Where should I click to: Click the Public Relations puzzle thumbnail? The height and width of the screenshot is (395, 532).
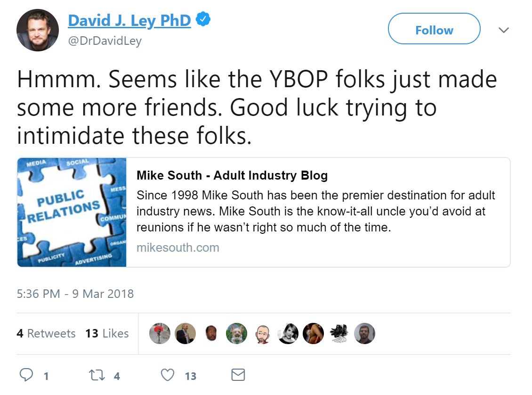tap(72, 213)
